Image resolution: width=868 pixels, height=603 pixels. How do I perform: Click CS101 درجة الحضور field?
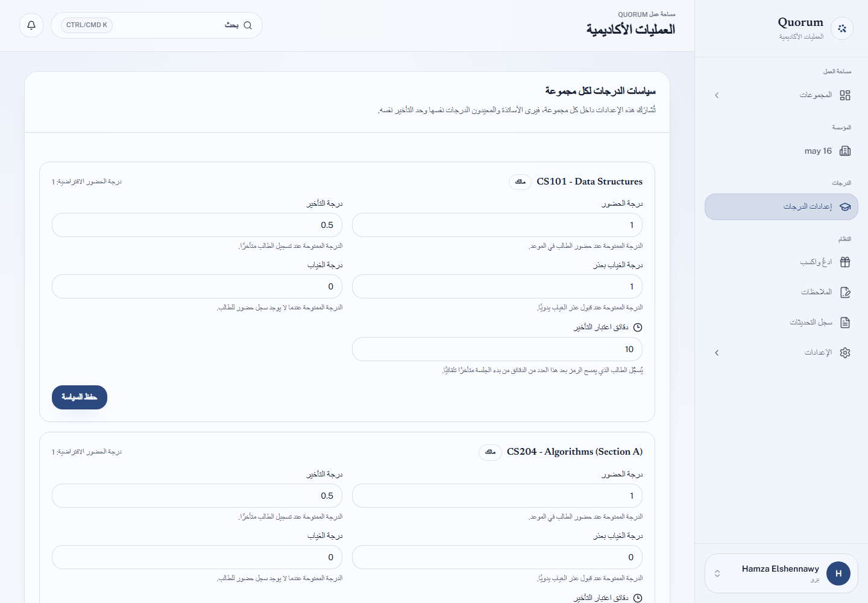pyautogui.click(x=497, y=225)
